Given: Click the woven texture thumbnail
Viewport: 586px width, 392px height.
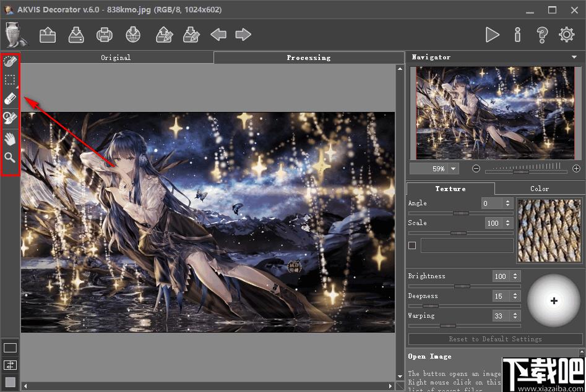Looking at the screenshot, I should tap(549, 231).
